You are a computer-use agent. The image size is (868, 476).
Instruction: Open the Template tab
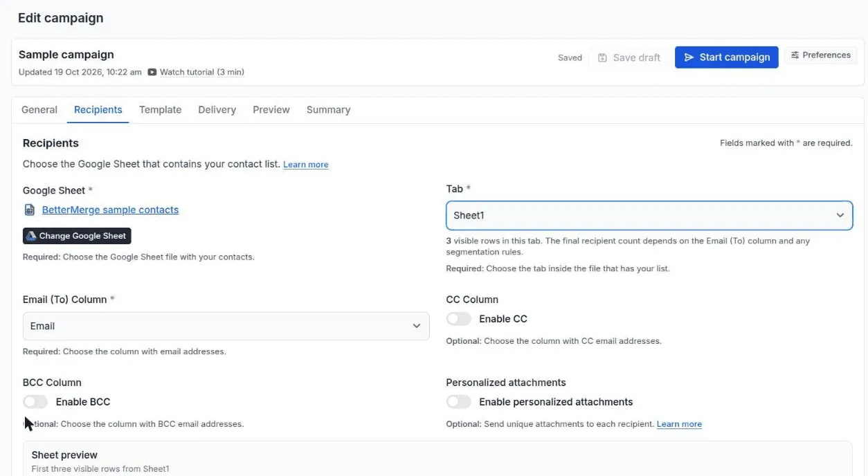(x=161, y=110)
